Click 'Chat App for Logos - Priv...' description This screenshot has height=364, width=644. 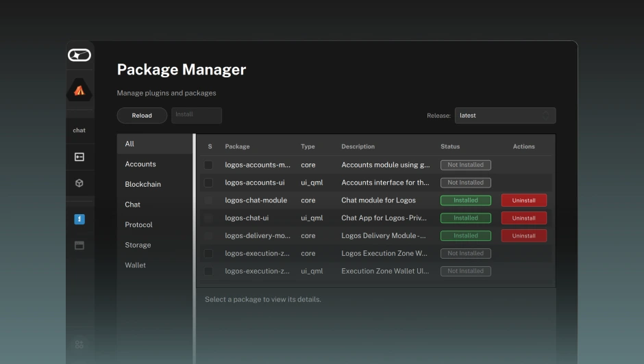click(x=384, y=218)
